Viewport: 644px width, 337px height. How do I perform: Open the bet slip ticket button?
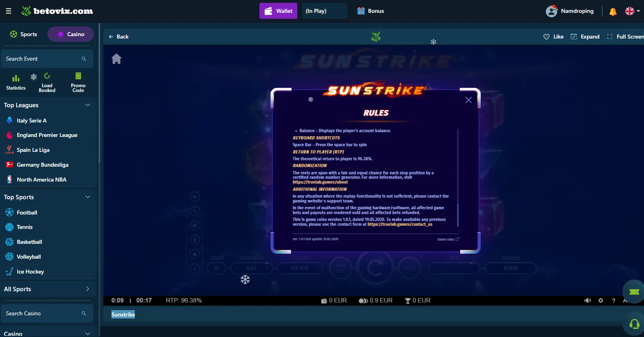(x=634, y=292)
